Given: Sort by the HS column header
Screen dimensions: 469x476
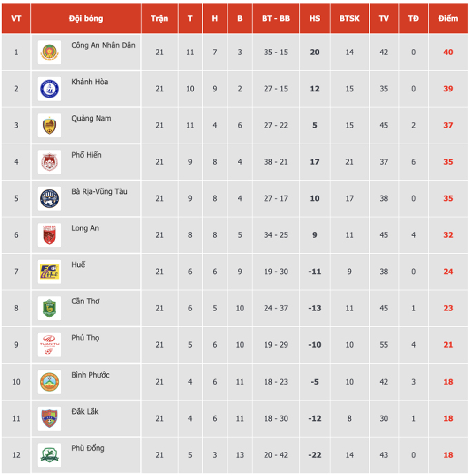Looking at the screenshot, I should pyautogui.click(x=315, y=18).
